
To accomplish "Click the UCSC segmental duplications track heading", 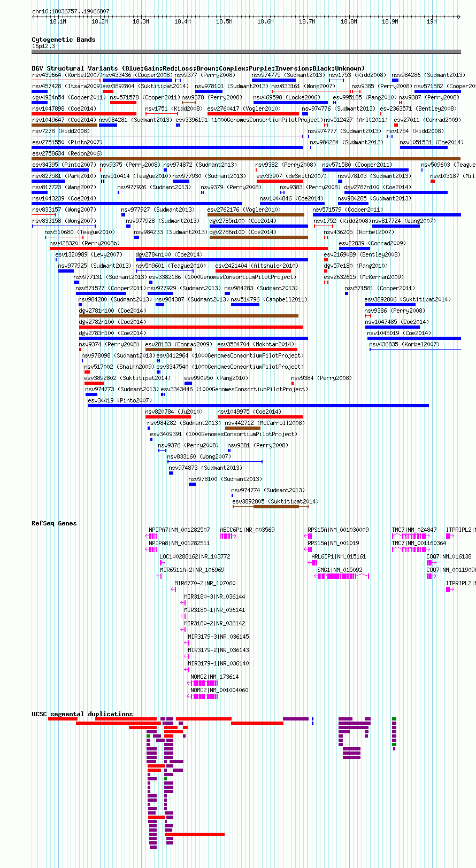I will 82,714.
